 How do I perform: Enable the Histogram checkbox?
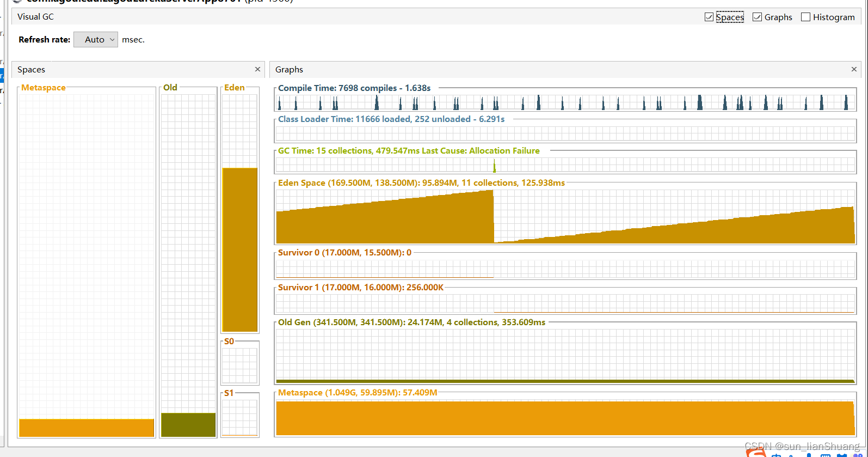pos(806,17)
